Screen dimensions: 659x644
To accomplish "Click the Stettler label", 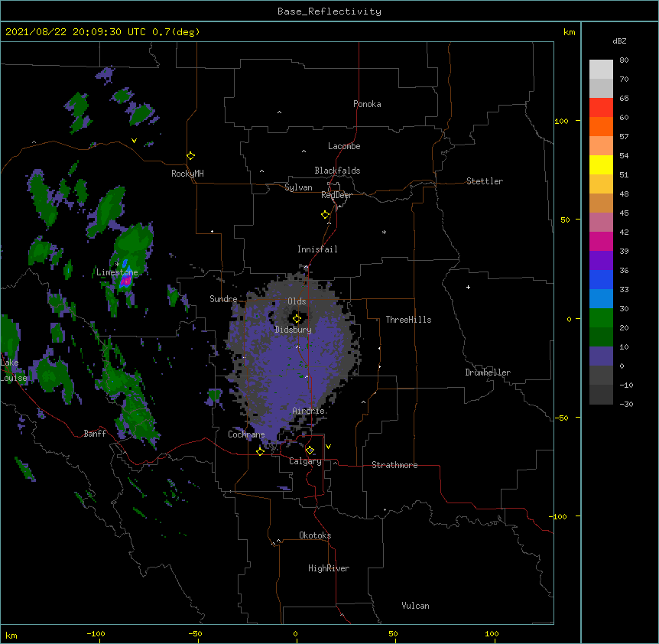I will tap(485, 181).
